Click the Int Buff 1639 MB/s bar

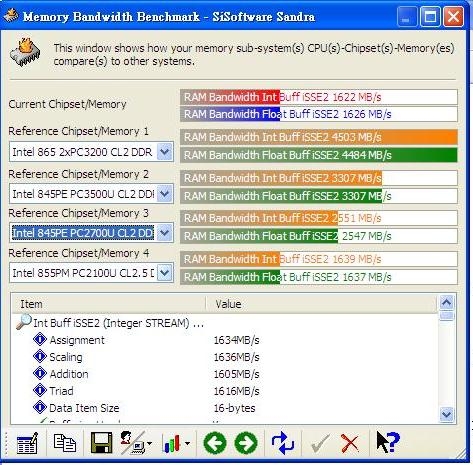pyautogui.click(x=319, y=259)
